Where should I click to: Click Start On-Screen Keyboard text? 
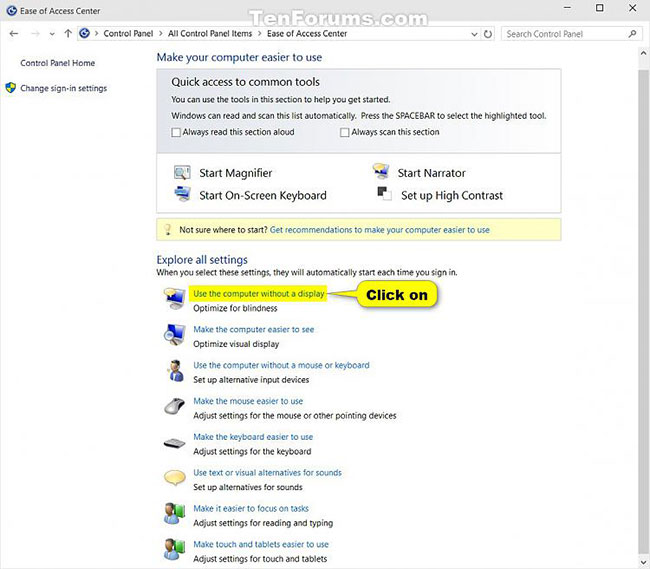coord(263,195)
